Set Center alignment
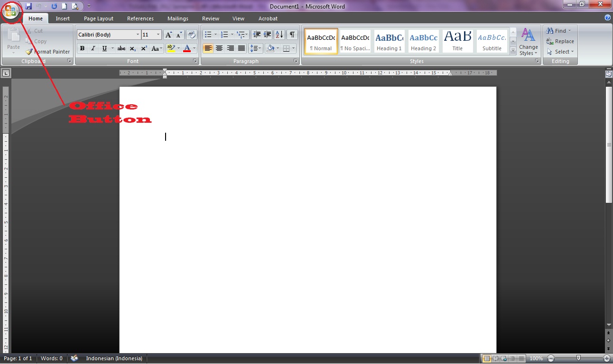The height and width of the screenshot is (364, 613). [x=219, y=48]
